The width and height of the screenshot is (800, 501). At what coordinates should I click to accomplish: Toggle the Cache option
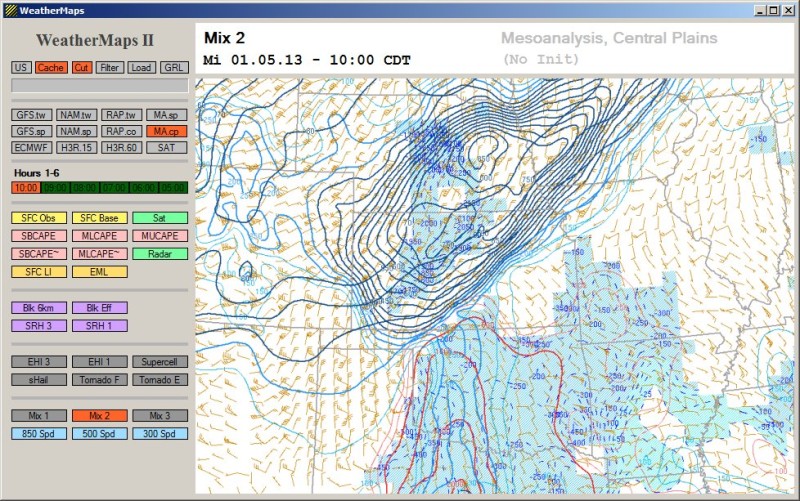(50, 67)
